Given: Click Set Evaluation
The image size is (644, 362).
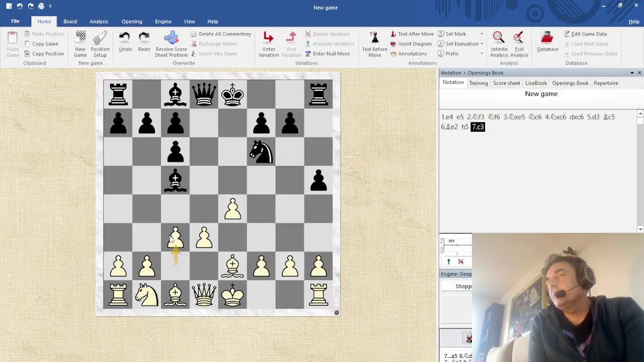Looking at the screenshot, I should pyautogui.click(x=458, y=44).
